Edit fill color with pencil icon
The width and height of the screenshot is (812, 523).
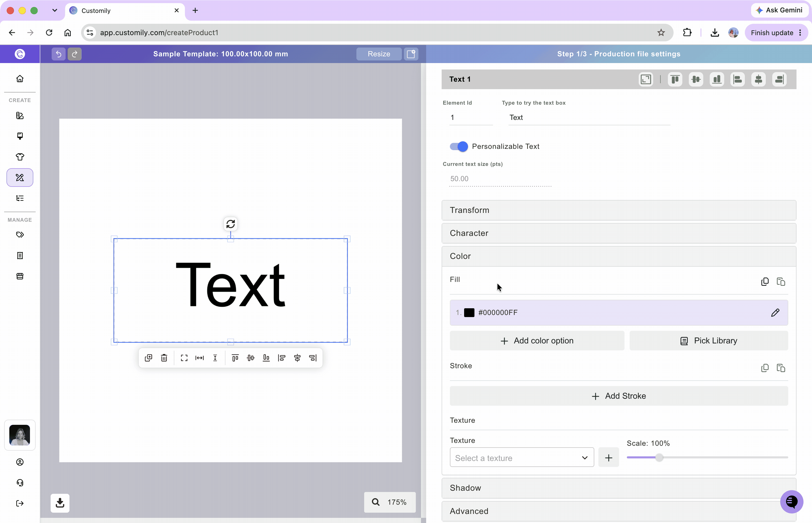775,313
